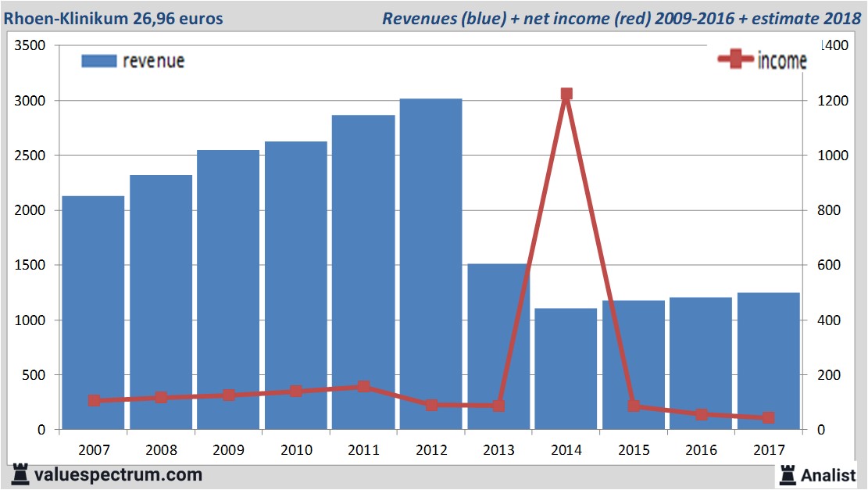Viewport: 868px width, 490px height.
Task: Select the 2013 revenue bar
Action: pyautogui.click(x=498, y=347)
